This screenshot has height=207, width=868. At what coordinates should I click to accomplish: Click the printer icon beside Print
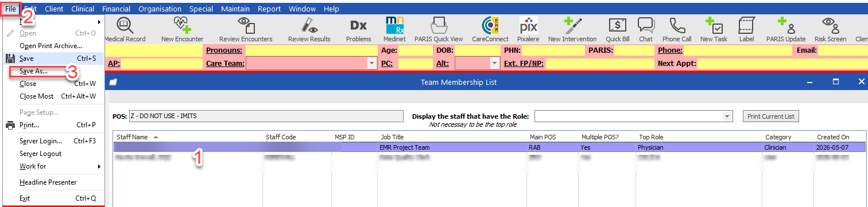(10, 125)
